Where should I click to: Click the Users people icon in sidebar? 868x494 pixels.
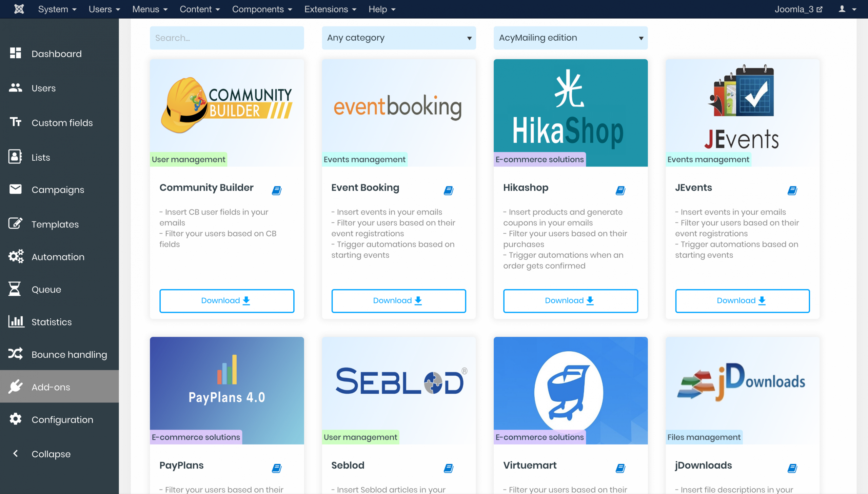click(x=16, y=87)
